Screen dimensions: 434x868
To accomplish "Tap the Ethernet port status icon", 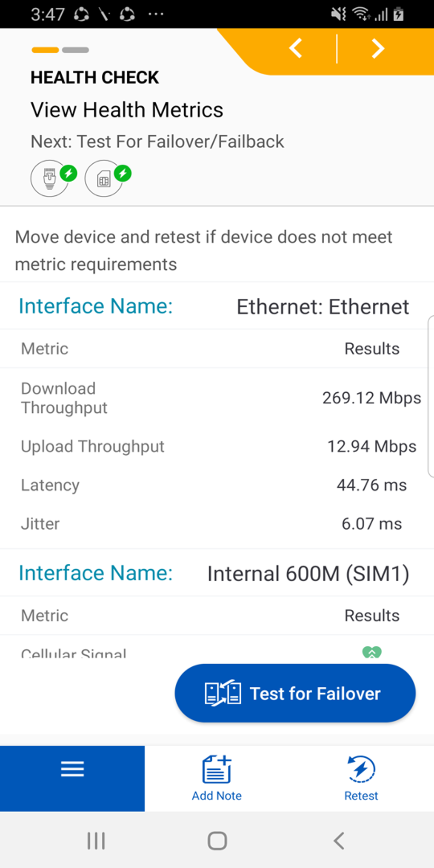I will pos(50,178).
